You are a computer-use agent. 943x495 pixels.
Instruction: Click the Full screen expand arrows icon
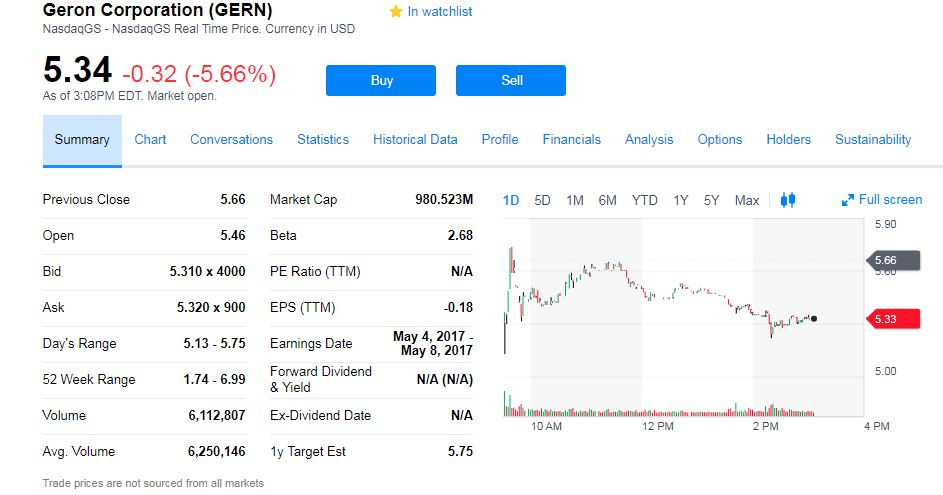(848, 200)
